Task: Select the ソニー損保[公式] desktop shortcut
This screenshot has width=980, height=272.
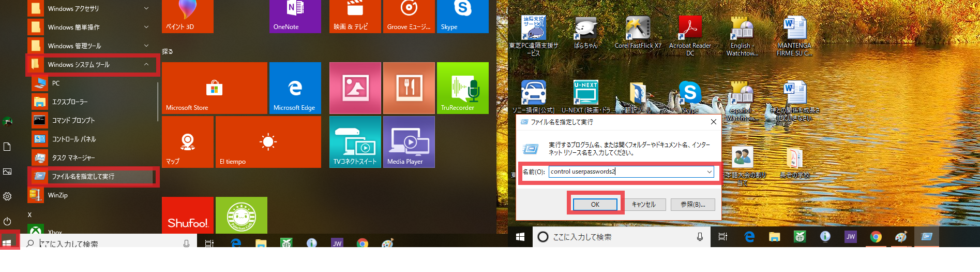Action: click(x=534, y=97)
